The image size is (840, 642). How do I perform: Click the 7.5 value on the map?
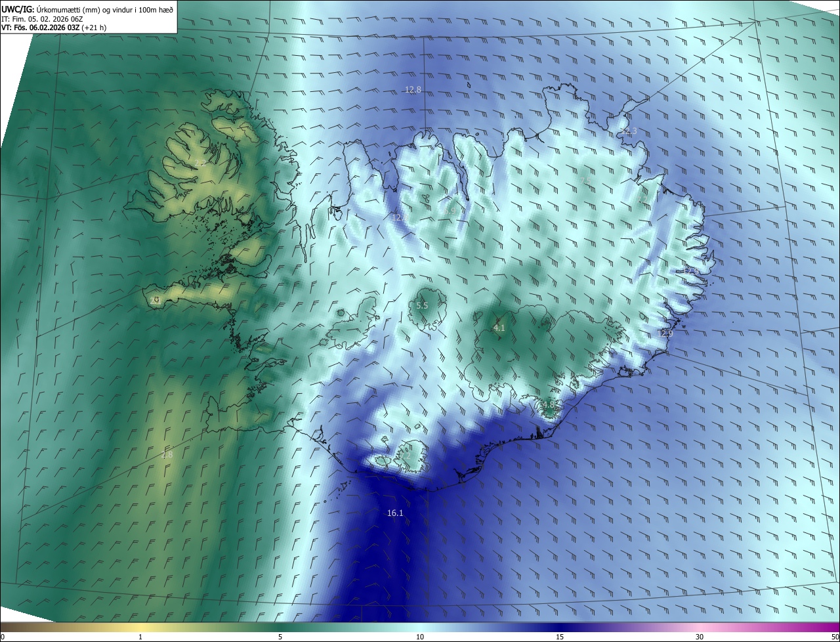coord(585,181)
